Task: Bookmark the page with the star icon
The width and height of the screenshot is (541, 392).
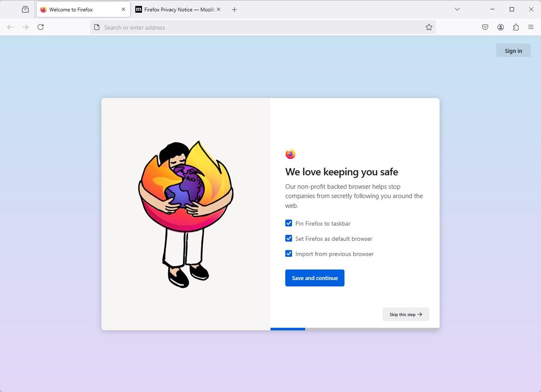Action: coord(429,27)
